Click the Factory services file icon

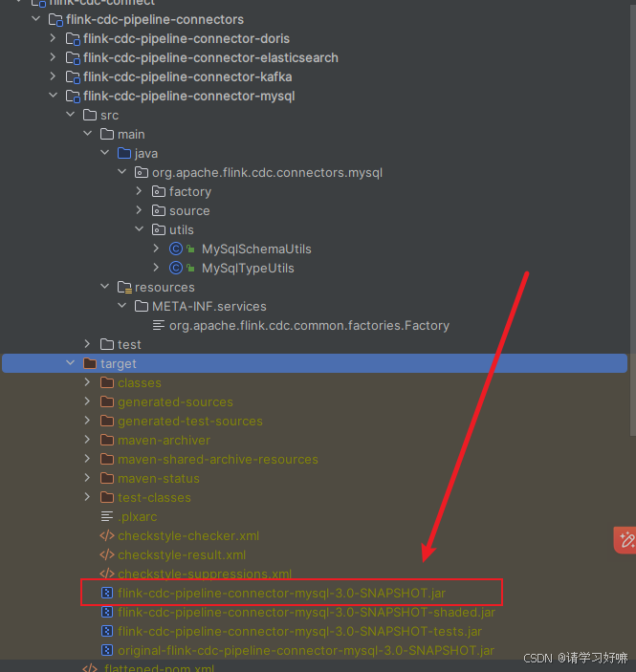tap(158, 325)
